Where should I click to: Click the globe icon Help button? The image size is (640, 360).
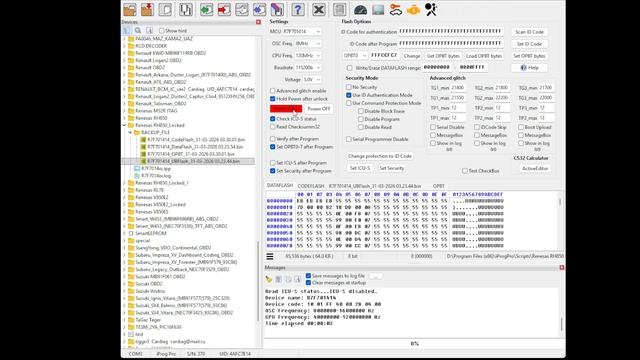(x=529, y=68)
